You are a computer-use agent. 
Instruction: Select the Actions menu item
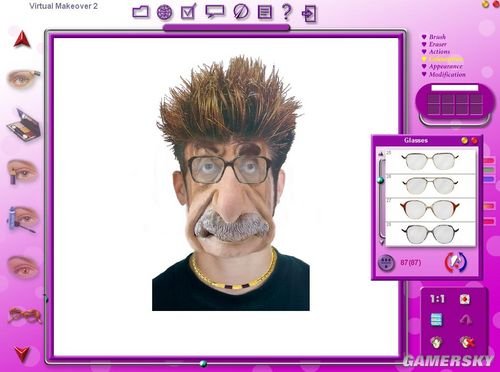point(439,52)
